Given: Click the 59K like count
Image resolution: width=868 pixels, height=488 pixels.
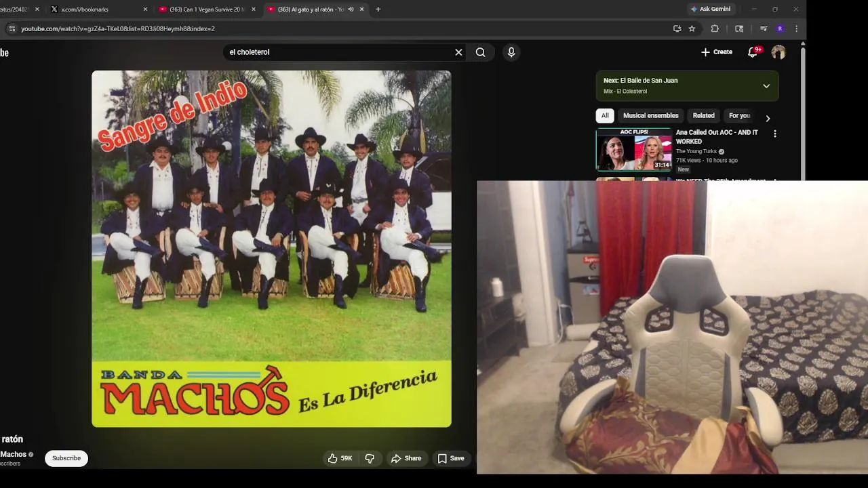Looking at the screenshot, I should (347, 458).
